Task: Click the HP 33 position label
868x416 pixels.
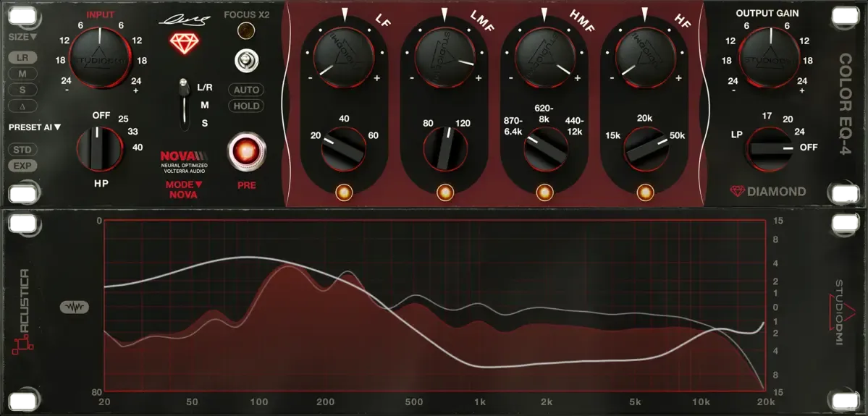Action: point(133,132)
